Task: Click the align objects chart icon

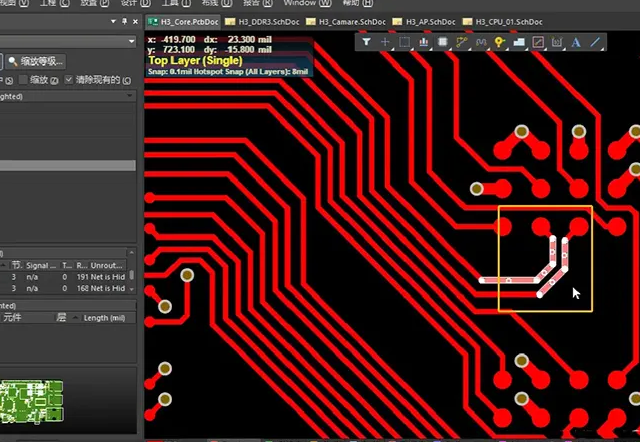Action: (x=424, y=43)
